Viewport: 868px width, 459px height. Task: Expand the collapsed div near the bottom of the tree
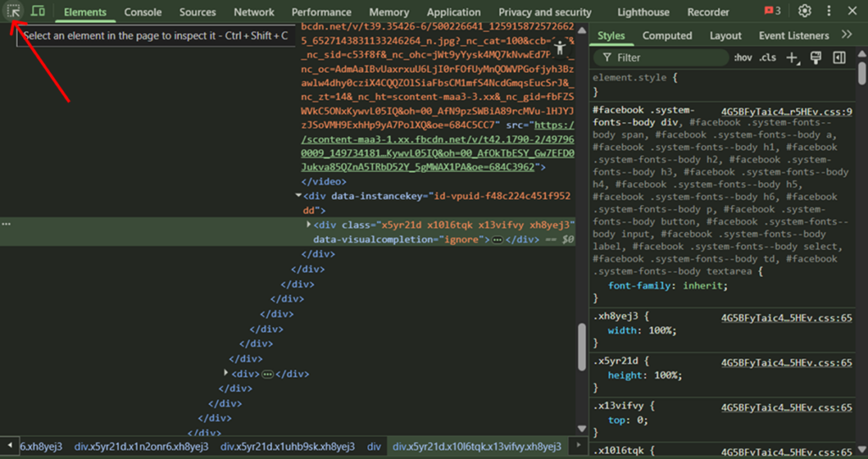pos(225,373)
